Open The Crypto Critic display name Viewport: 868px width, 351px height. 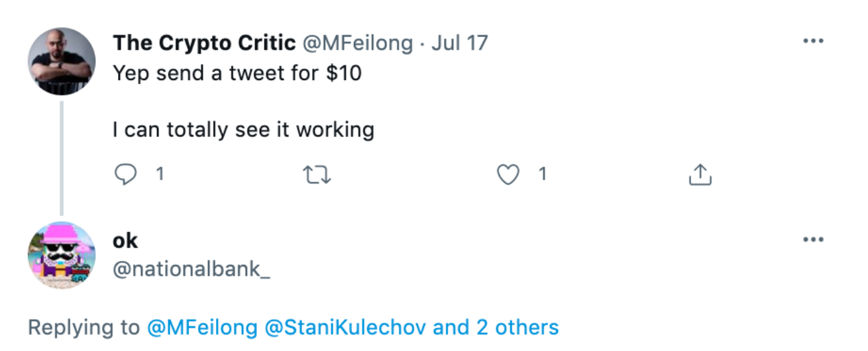pyautogui.click(x=204, y=43)
